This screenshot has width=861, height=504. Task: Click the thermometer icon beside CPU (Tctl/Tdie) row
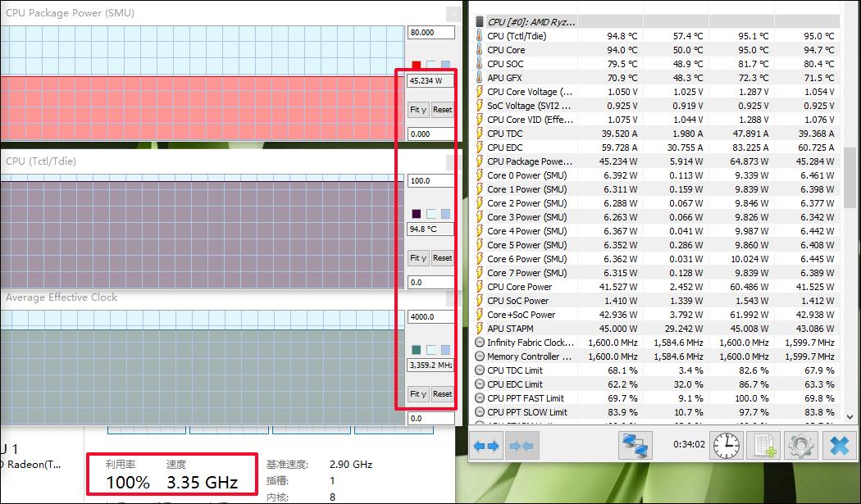pos(479,36)
